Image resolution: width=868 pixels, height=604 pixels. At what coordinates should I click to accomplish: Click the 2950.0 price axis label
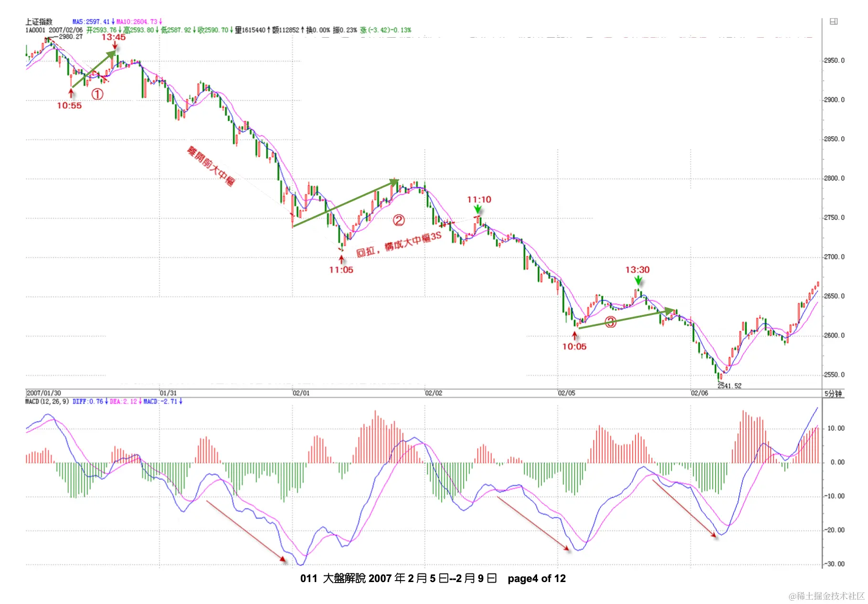coord(835,61)
